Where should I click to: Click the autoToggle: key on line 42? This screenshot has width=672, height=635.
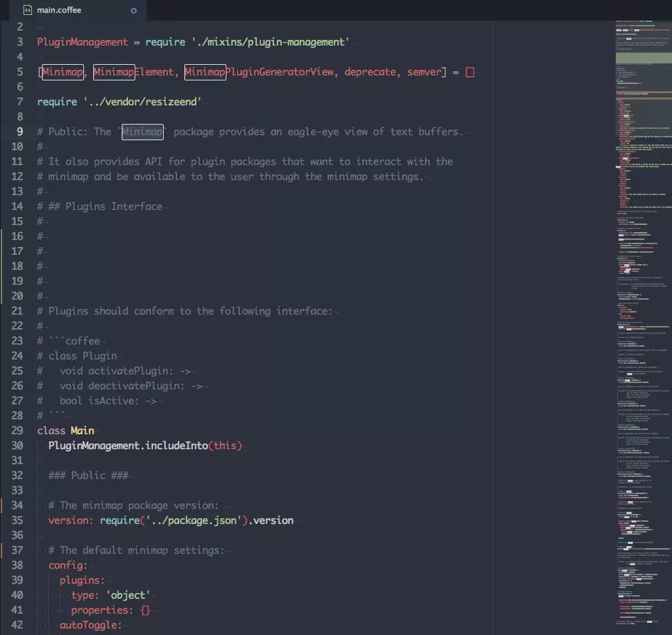(90, 625)
